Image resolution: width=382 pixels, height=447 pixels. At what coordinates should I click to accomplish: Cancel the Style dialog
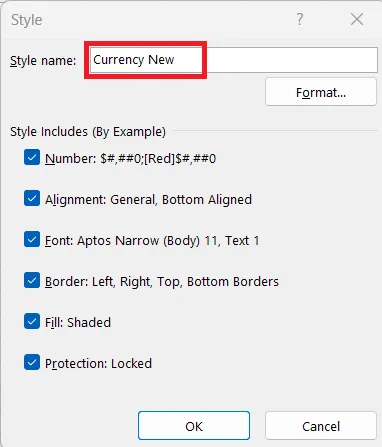321,426
